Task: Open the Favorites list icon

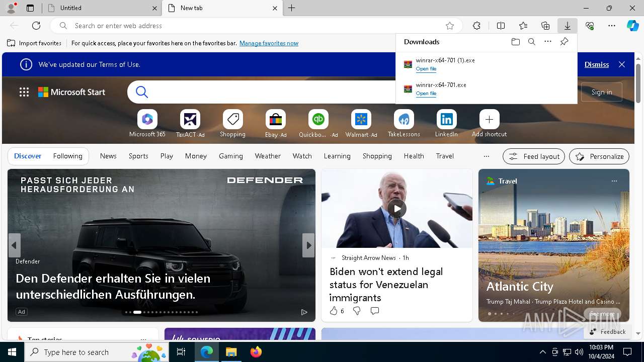Action: 523,26
